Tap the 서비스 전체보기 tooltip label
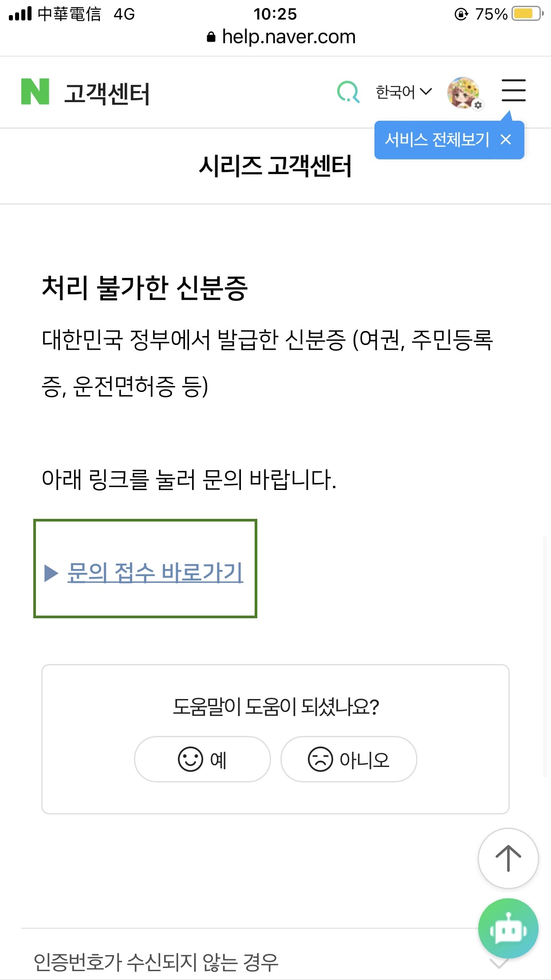The height and width of the screenshot is (980, 551). click(x=437, y=140)
